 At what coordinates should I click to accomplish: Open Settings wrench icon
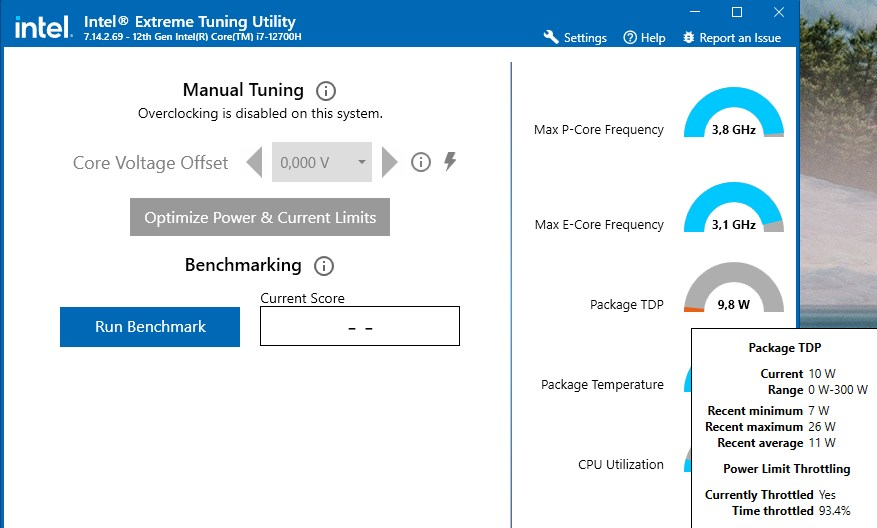click(x=551, y=37)
